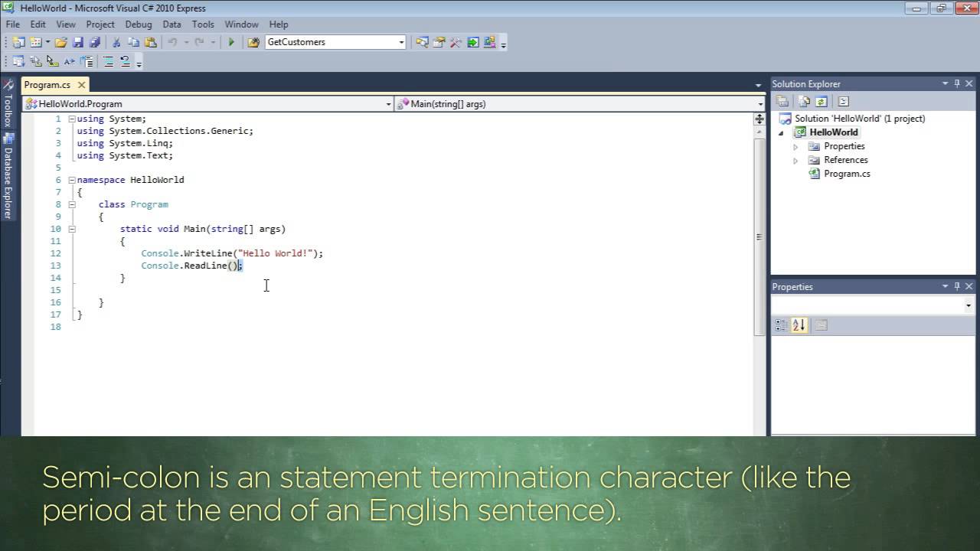
Task: Uncomment the selected lines icon
Action: click(x=125, y=61)
